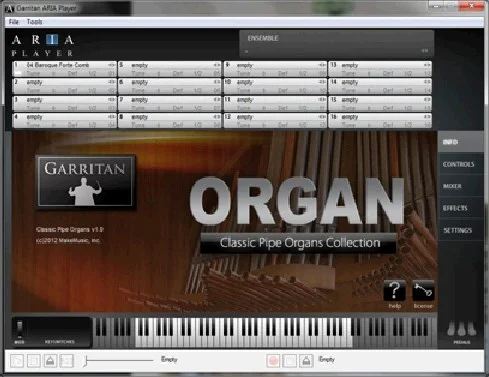Load an instrument into empty slot 6
Screen dimensions: 489x377
pos(139,82)
